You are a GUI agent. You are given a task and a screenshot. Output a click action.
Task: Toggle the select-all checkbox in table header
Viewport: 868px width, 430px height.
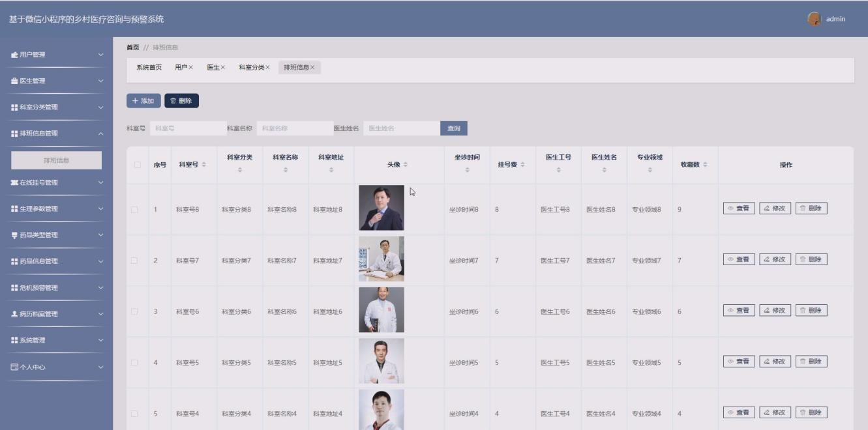coord(138,165)
